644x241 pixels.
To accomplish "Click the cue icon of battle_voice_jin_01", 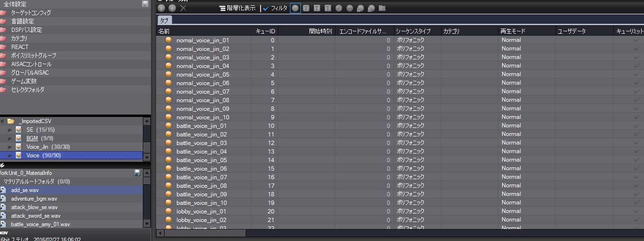I will tap(168, 125).
